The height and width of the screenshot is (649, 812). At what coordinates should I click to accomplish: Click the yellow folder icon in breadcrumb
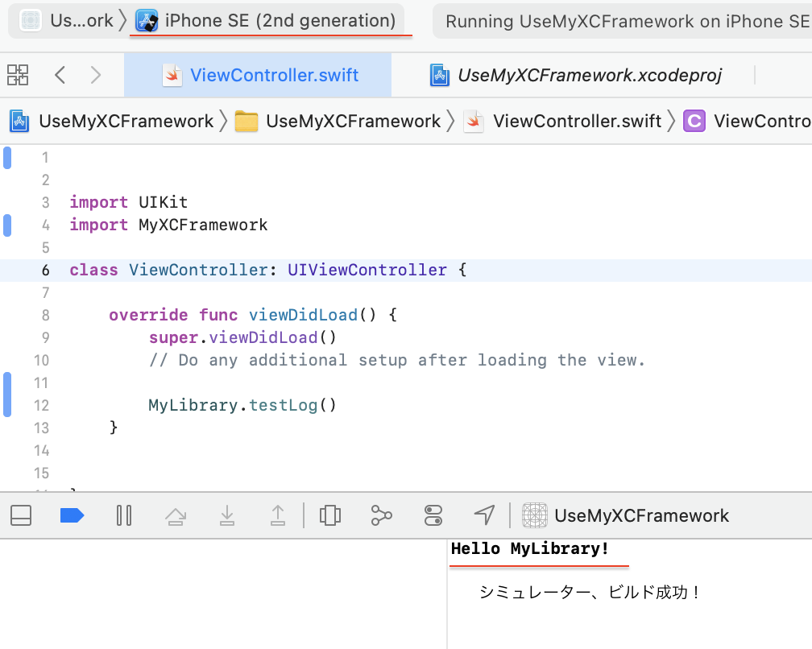(x=246, y=121)
